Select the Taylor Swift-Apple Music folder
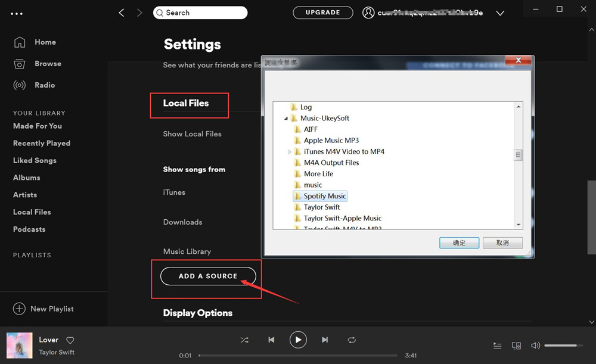Image resolution: width=596 pixels, height=364 pixels. click(x=343, y=218)
